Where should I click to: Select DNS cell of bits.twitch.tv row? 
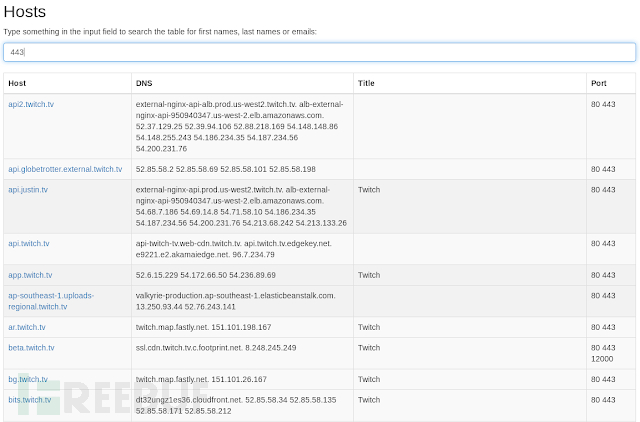point(242,406)
